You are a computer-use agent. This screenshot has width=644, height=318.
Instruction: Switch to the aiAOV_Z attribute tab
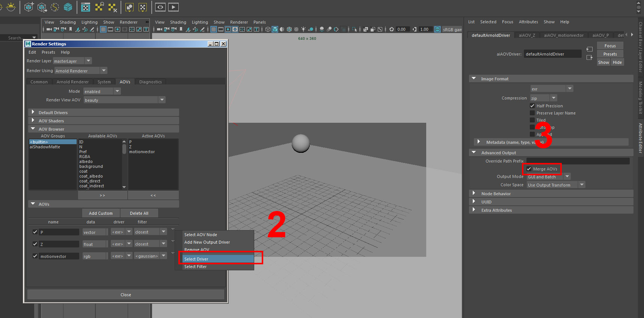click(x=527, y=35)
